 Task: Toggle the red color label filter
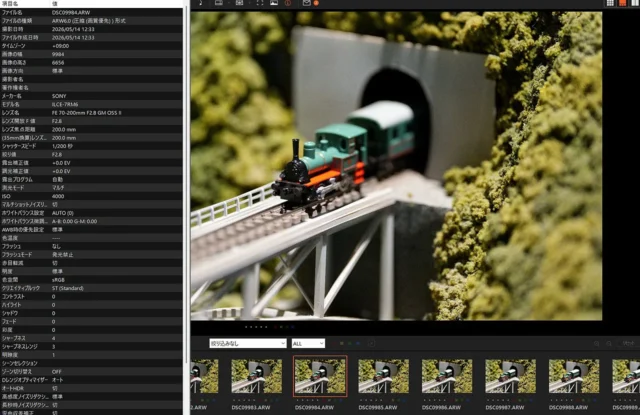pyautogui.click(x=335, y=344)
